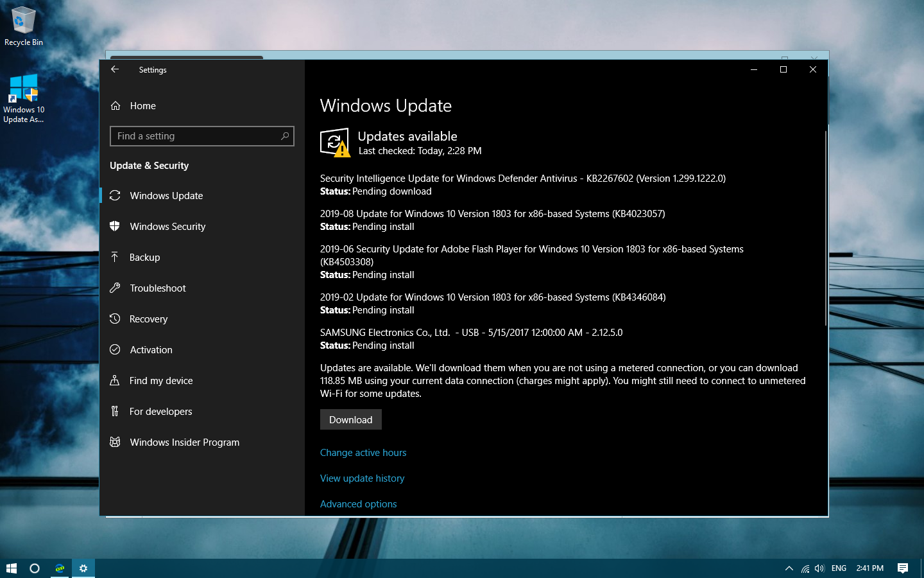The width and height of the screenshot is (924, 578).
Task: Open Windows Insider Program settings
Action: tap(202, 442)
